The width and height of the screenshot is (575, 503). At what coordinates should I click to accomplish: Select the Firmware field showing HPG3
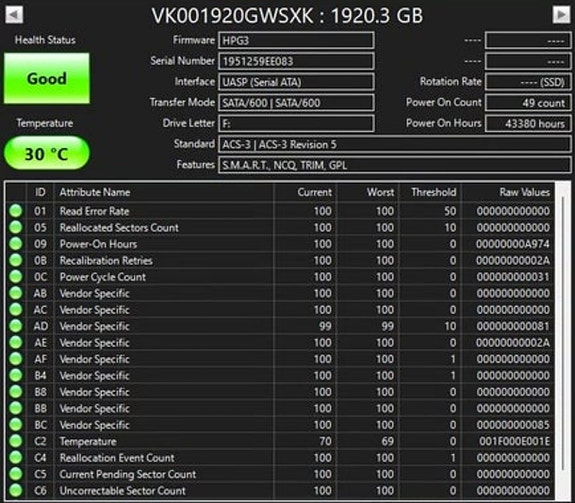click(x=296, y=40)
